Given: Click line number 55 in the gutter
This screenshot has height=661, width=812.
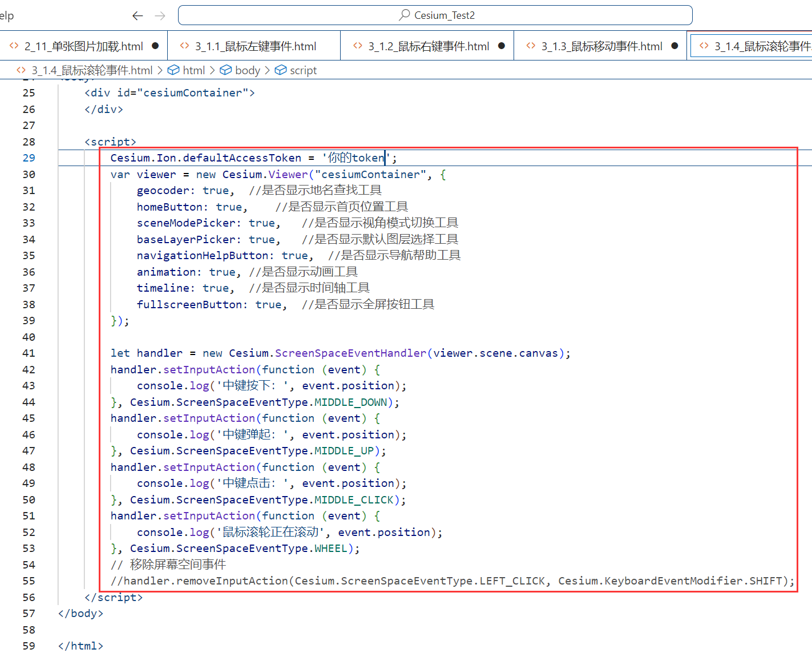Looking at the screenshot, I should tap(29, 581).
